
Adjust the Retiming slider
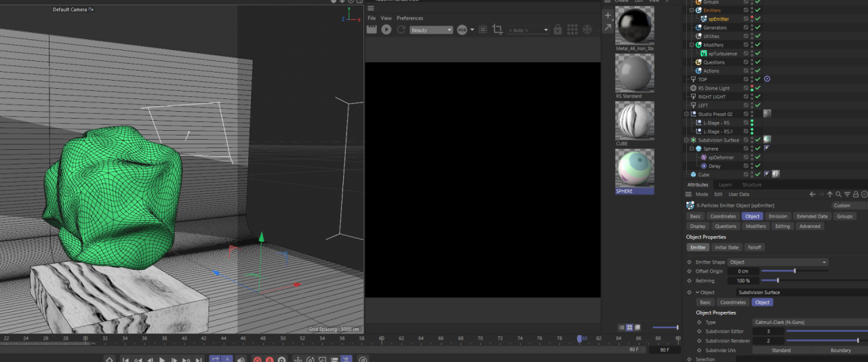pyautogui.click(x=814, y=281)
